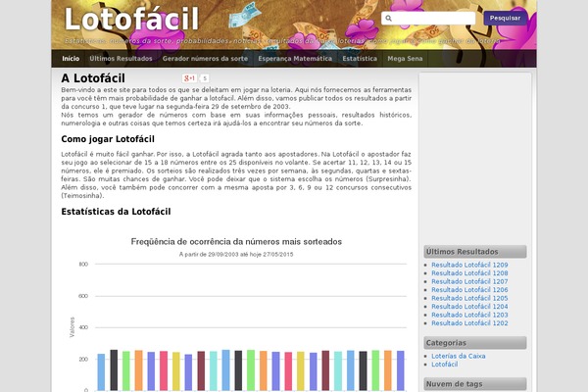Open Resultado Lotofácil 1208 link
Viewport: 588px width, 392px height.
[469, 273]
